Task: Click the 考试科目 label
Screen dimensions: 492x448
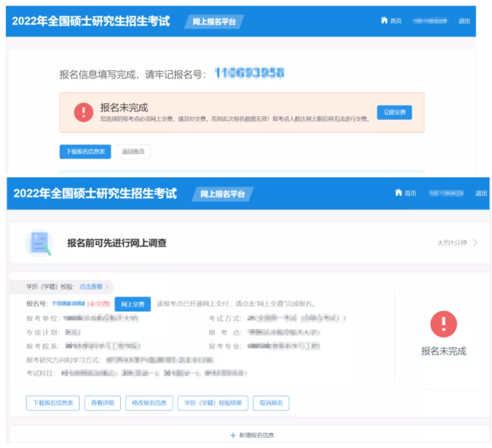Action: pos(41,373)
